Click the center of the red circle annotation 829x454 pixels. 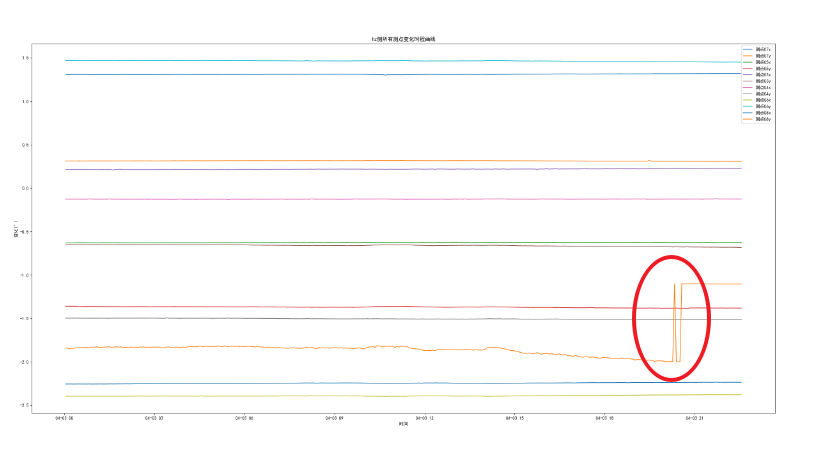click(671, 318)
